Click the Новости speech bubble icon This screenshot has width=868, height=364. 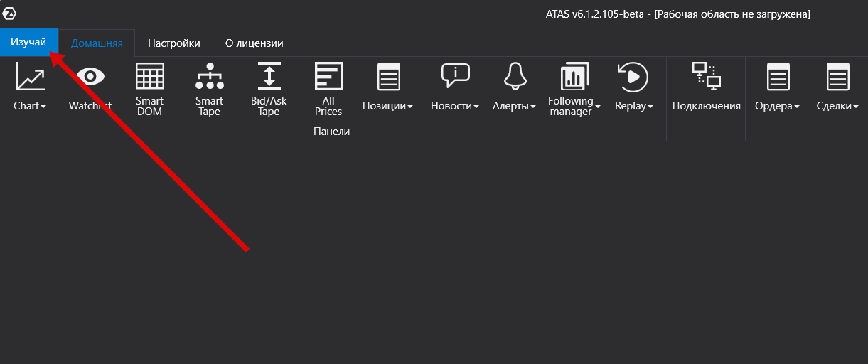click(x=455, y=75)
